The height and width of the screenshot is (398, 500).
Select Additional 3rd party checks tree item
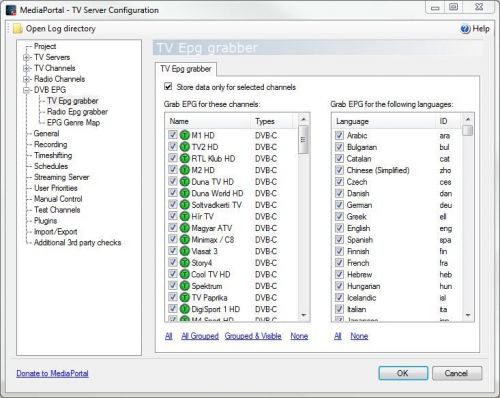[x=78, y=243]
